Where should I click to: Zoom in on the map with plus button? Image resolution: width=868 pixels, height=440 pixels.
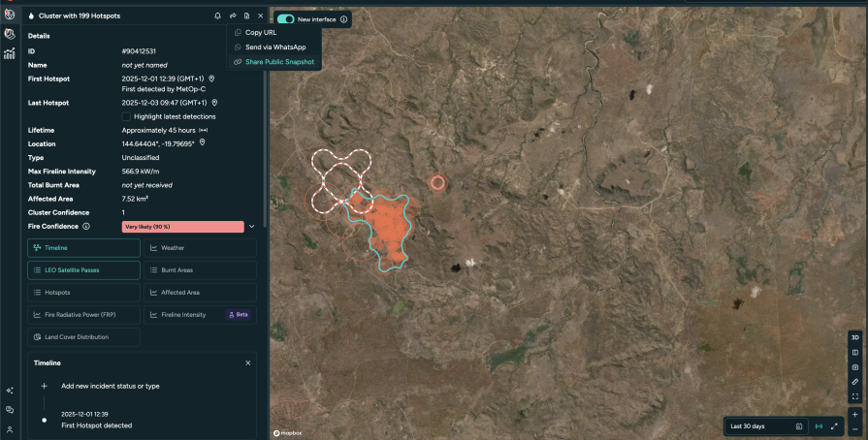click(854, 414)
